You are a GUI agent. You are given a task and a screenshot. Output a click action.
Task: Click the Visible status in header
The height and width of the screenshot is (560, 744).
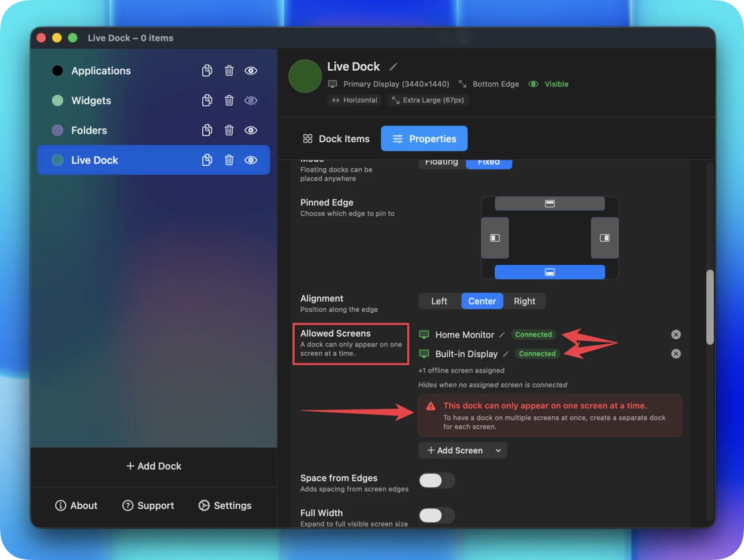pyautogui.click(x=549, y=84)
